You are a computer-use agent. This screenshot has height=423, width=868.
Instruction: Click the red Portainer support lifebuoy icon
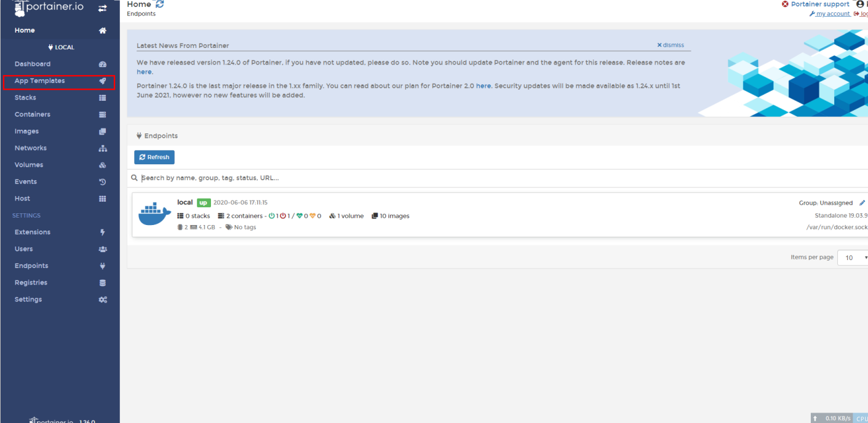coord(785,4)
